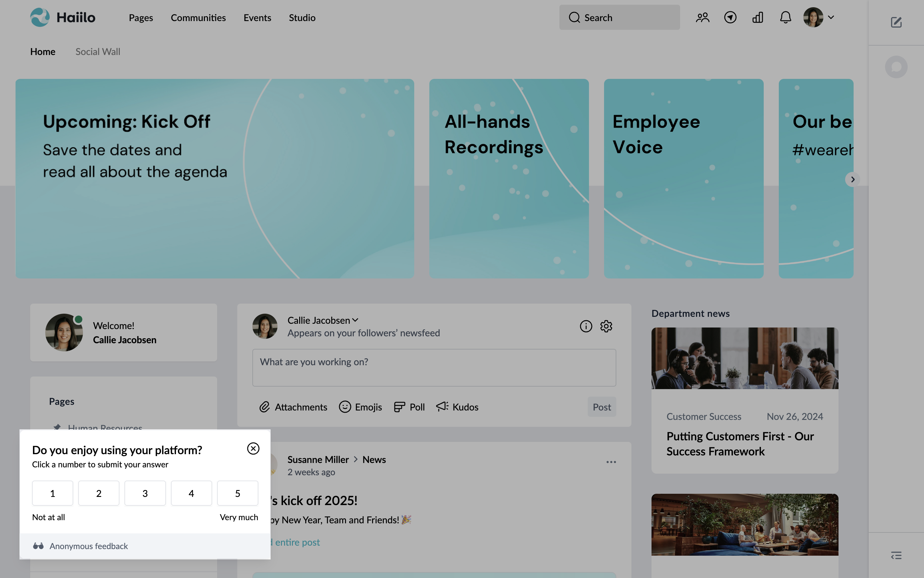This screenshot has height=578, width=924.
Task: Rate the platform 3 in the survey
Action: pos(145,493)
